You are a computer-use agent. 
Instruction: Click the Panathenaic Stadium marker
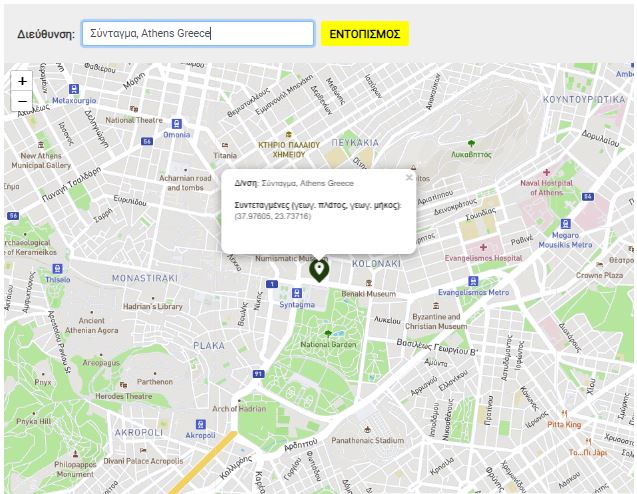click(x=367, y=427)
